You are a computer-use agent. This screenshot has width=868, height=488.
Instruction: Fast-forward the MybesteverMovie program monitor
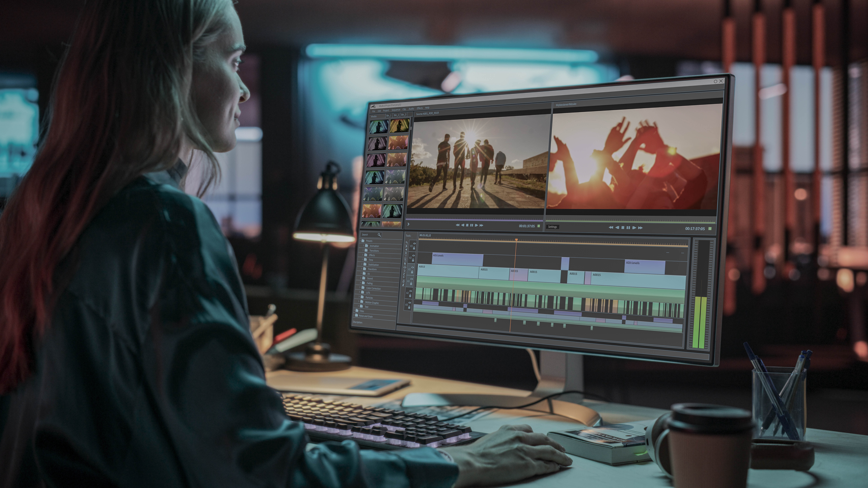(641, 228)
